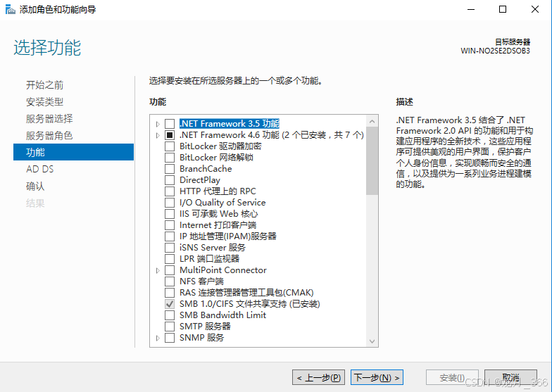The height and width of the screenshot is (392, 552).
Task: Cancel the wizard with 取消
Action: [511, 377]
